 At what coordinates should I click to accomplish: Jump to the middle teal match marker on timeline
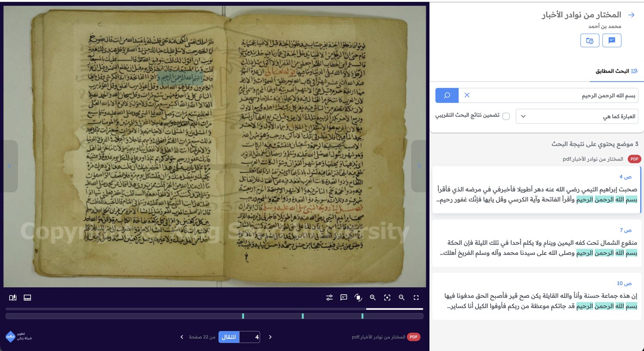tap(303, 316)
